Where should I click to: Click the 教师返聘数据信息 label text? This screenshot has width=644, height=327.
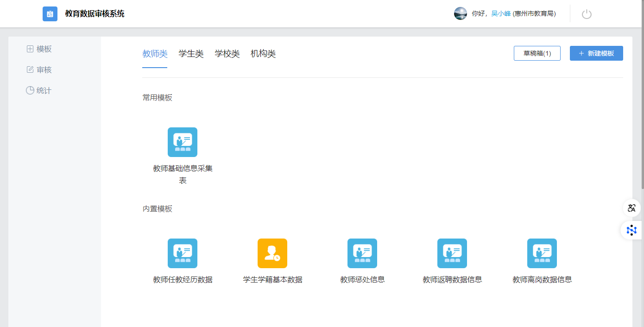coord(452,280)
